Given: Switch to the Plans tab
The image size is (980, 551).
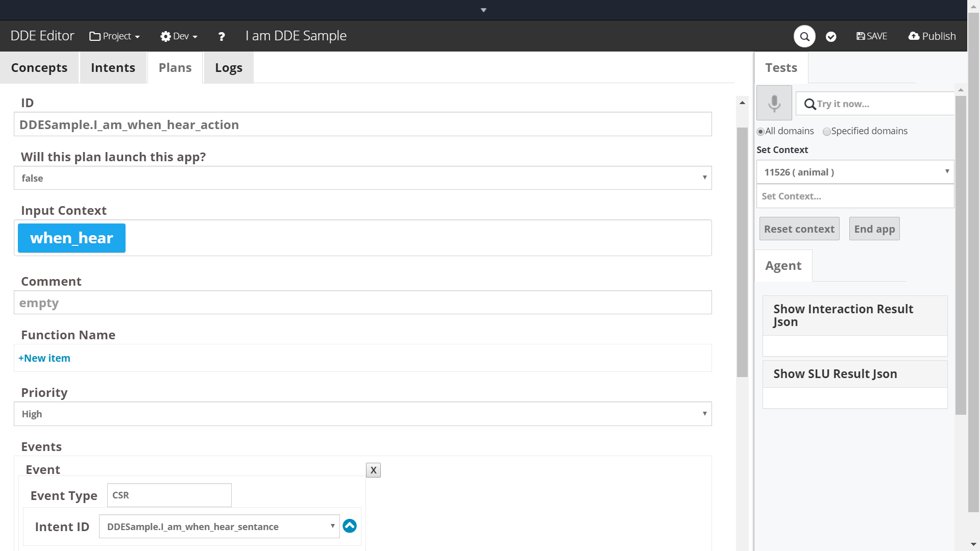Looking at the screenshot, I should [175, 67].
